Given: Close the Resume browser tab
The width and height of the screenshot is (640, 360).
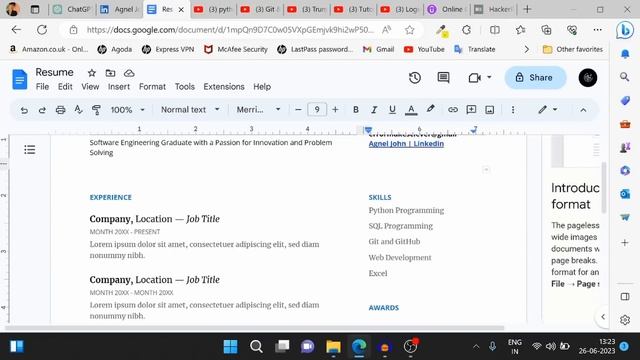Looking at the screenshot, I should pos(181,9).
